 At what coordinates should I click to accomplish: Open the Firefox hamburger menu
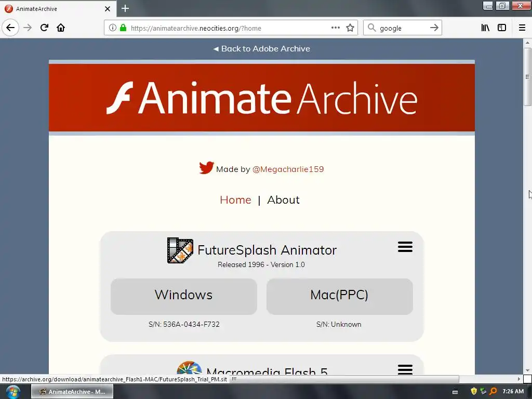point(522,28)
